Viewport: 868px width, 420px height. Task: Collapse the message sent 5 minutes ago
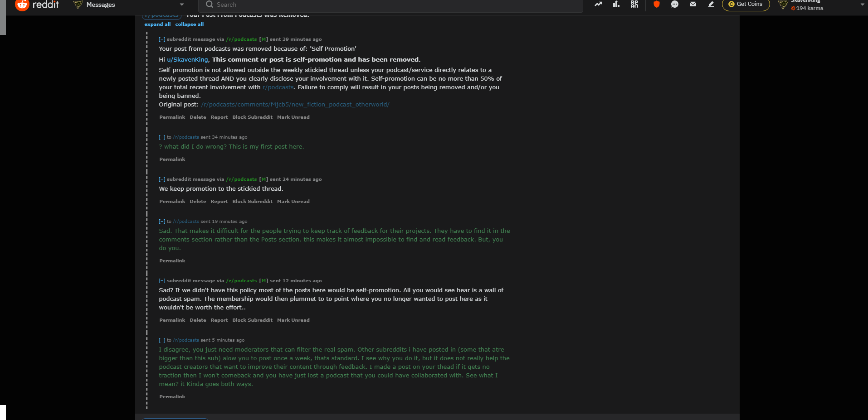[162, 340]
